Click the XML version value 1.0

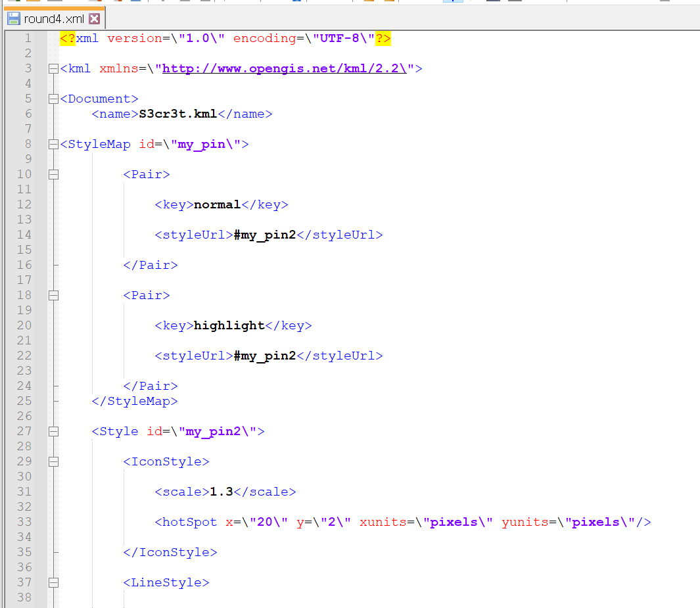point(197,38)
